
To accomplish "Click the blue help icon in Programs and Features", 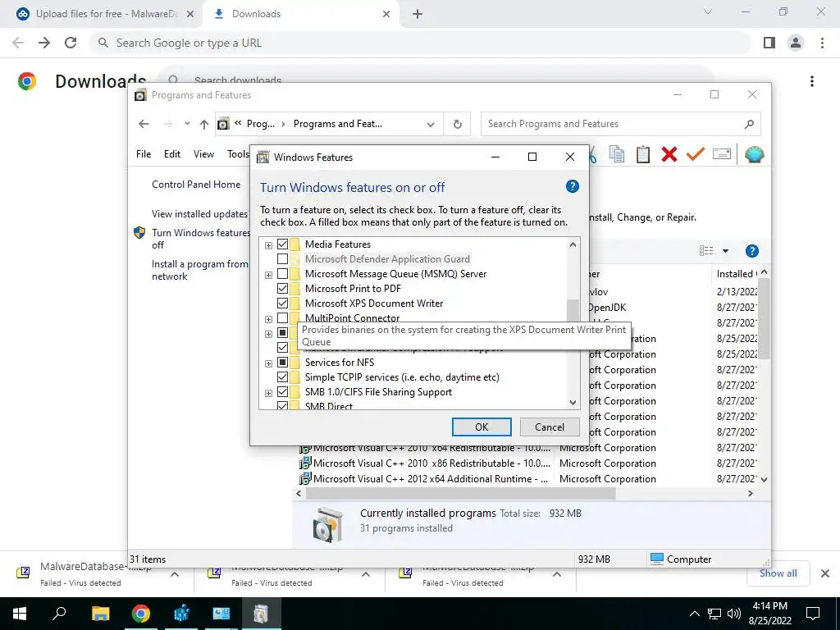I will [x=752, y=251].
